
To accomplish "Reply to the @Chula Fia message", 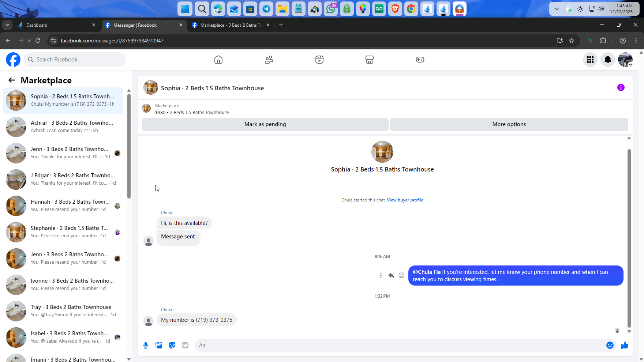I will tap(391, 275).
